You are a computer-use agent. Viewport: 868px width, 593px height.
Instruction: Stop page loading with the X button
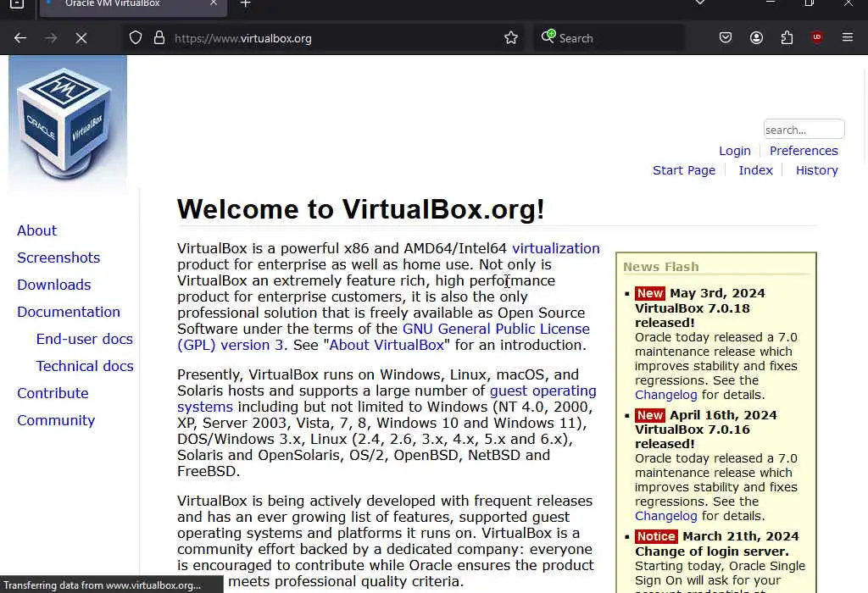(81, 38)
